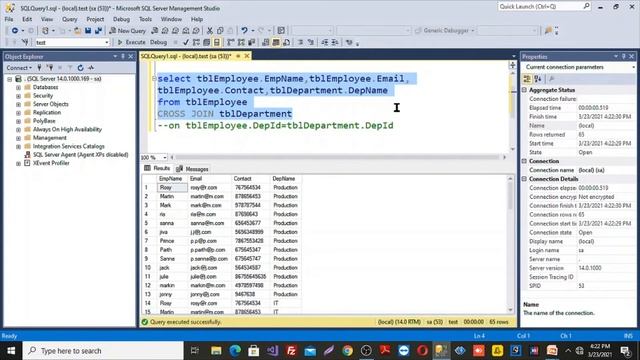The height and width of the screenshot is (360, 640).
Task: Click the Undo arrow icon
Action: (244, 31)
